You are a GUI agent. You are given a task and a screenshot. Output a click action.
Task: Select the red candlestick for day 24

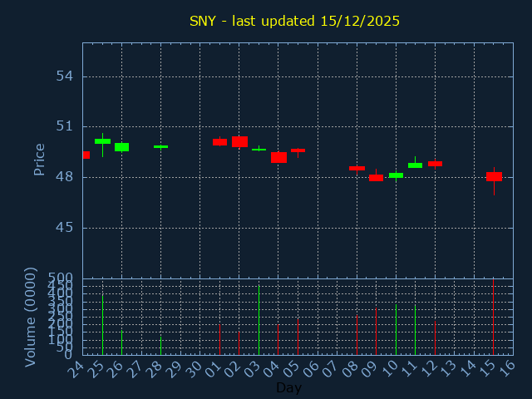coord(86,155)
